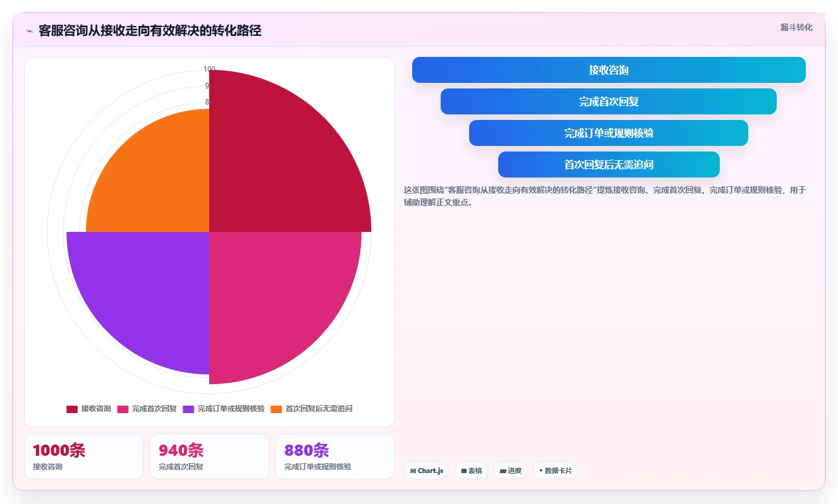Click the 表格 tag

(471, 471)
